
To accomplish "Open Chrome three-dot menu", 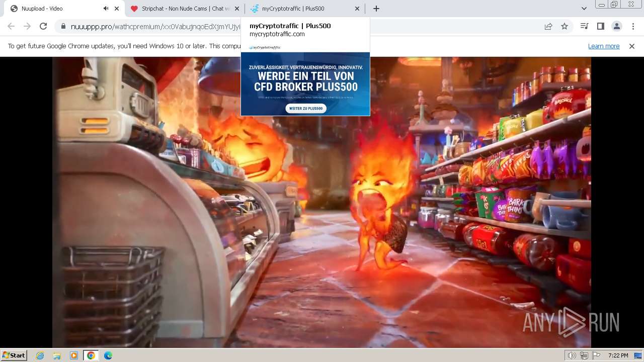I will coord(632,26).
